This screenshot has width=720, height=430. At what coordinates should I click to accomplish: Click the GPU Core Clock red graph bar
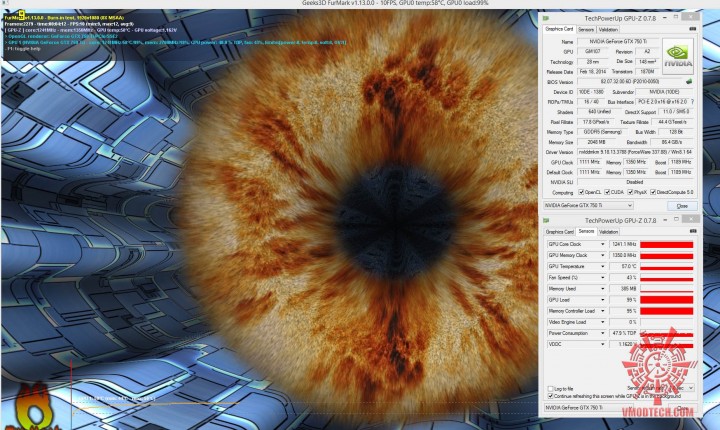point(666,244)
